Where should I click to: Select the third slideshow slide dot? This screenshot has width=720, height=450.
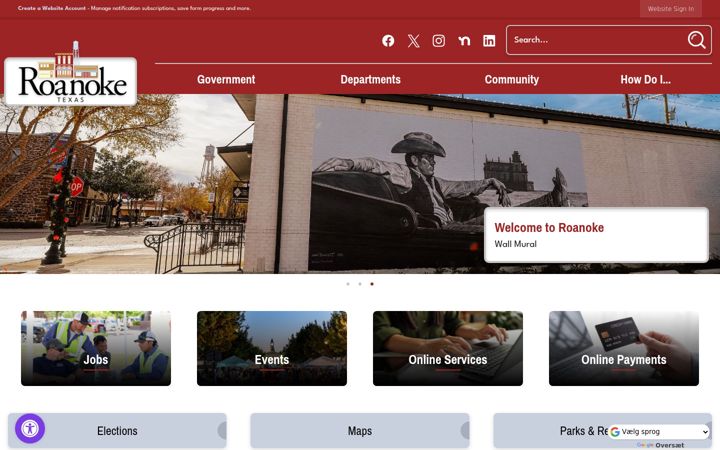(372, 284)
